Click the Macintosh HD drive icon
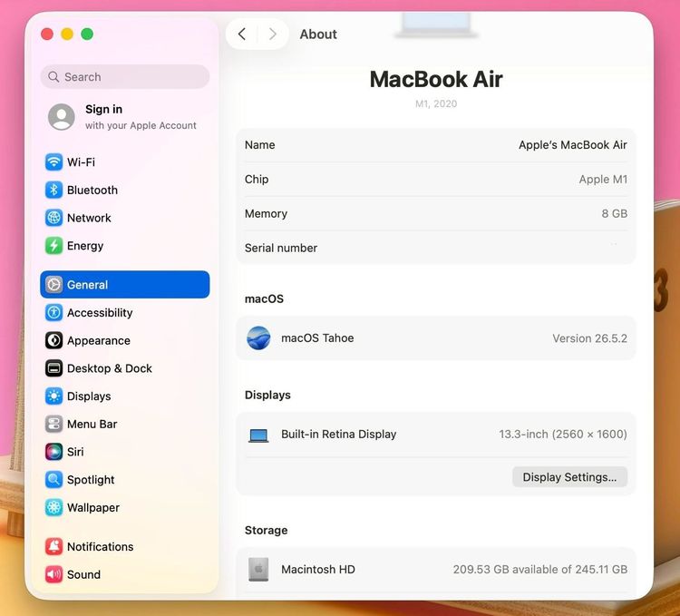Image resolution: width=680 pixels, height=616 pixels. pyautogui.click(x=258, y=569)
